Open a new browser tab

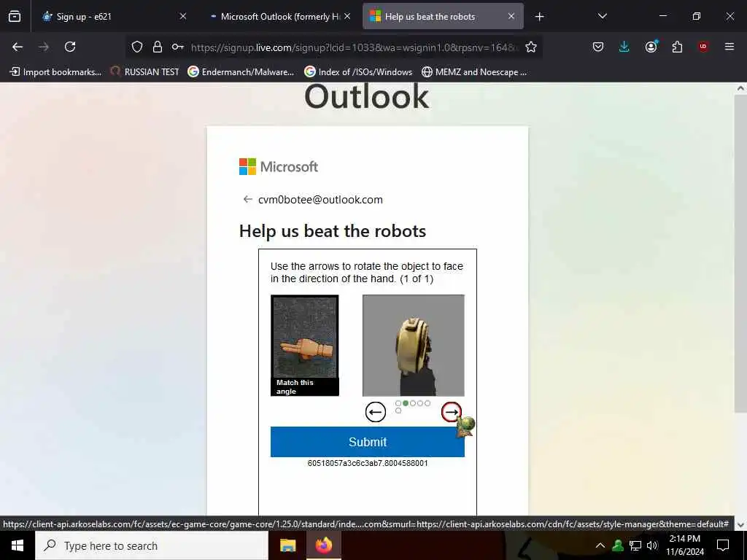539,17
